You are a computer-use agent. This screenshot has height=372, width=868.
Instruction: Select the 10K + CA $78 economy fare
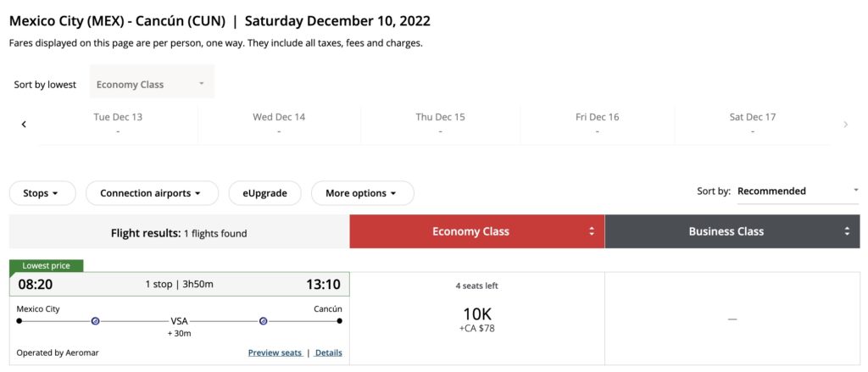(477, 319)
